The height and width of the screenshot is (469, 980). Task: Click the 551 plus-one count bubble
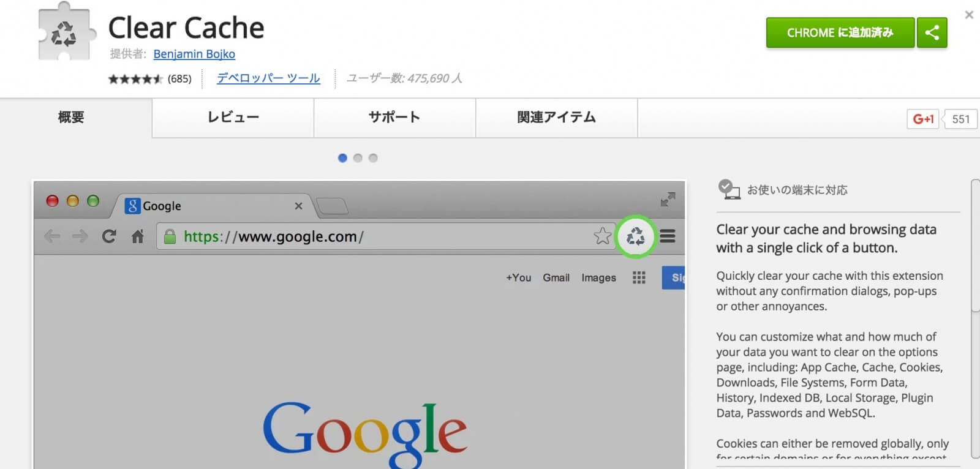tap(960, 119)
